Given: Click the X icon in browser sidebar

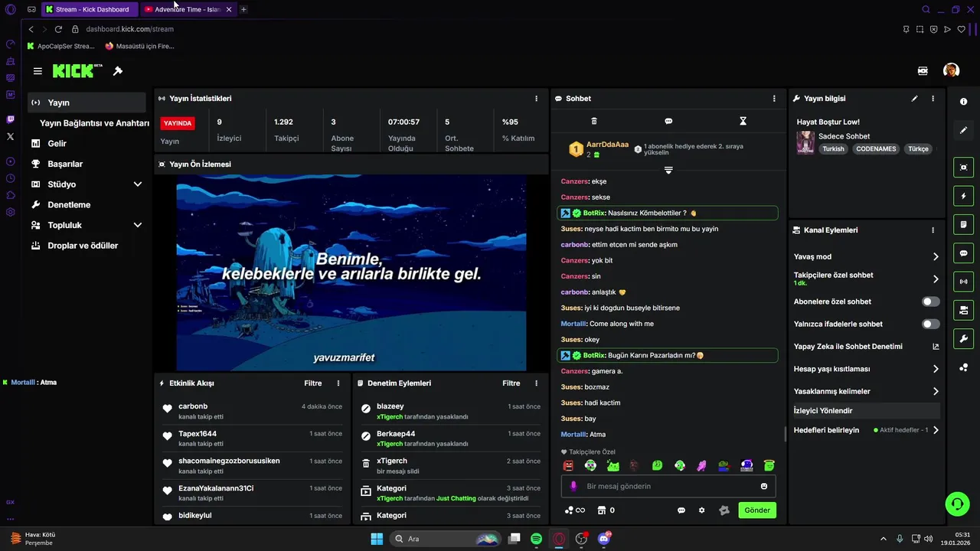Looking at the screenshot, I should (10, 136).
